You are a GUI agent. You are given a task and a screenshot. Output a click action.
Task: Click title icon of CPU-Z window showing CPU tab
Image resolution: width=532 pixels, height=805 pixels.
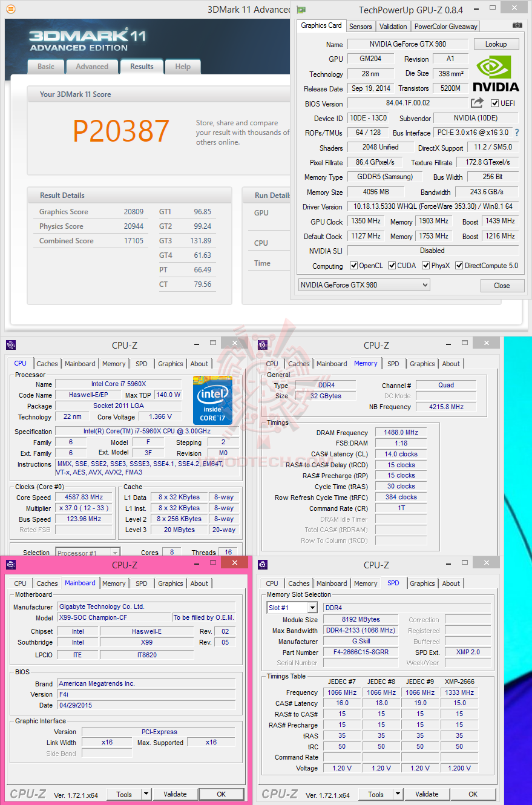11,345
